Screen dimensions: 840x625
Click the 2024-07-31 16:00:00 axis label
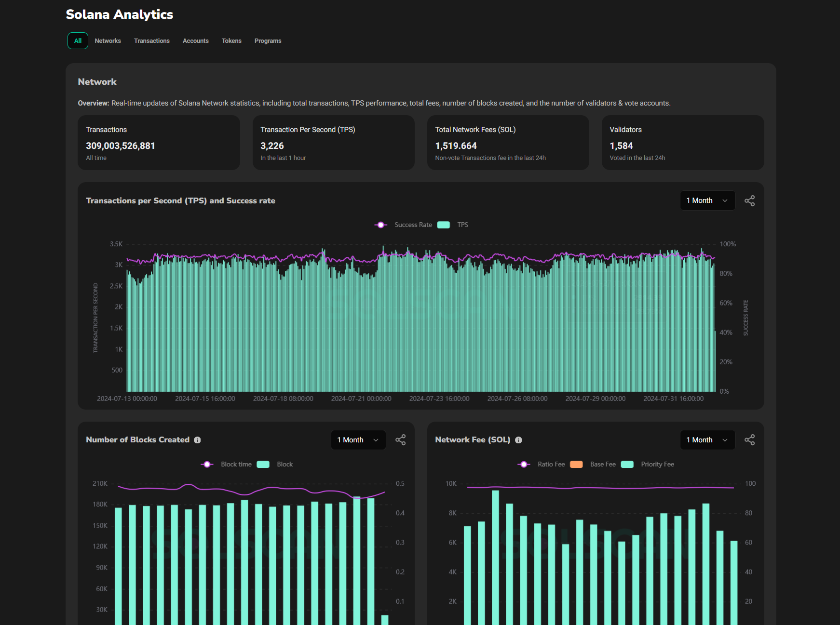(674, 399)
